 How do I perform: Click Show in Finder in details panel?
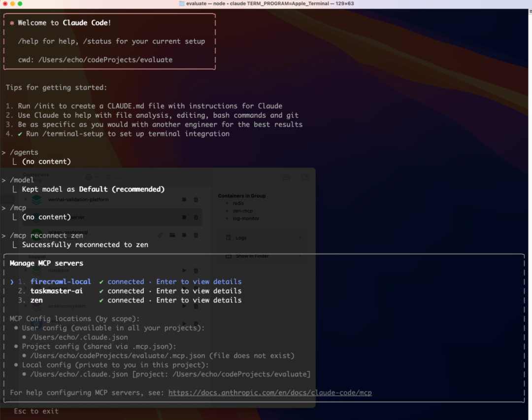[x=252, y=256]
